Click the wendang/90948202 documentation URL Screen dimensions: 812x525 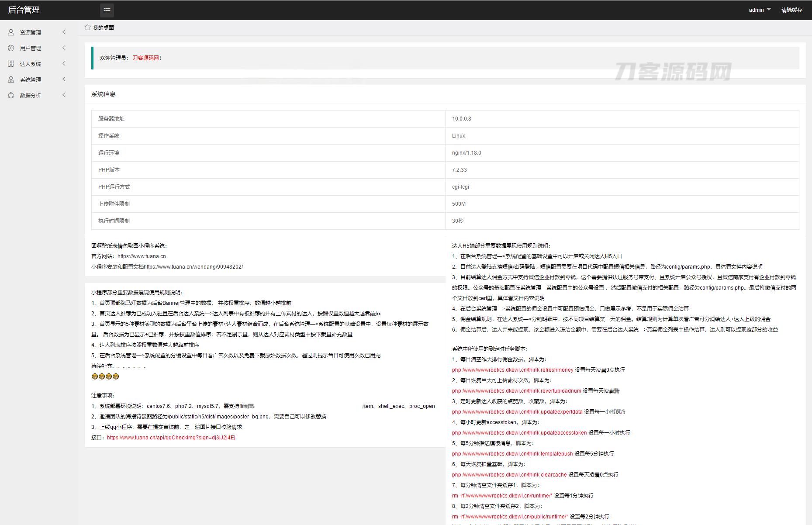(x=193, y=267)
